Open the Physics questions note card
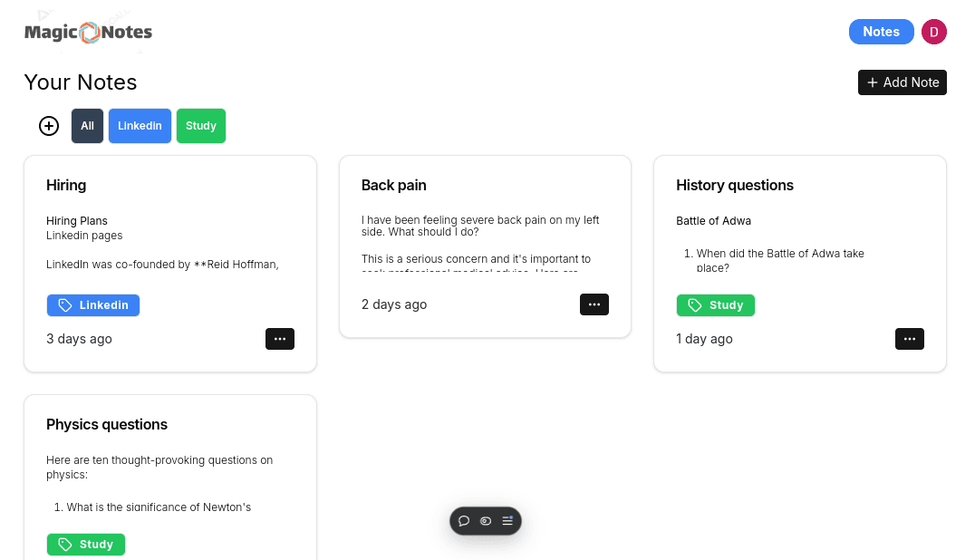 pyautogui.click(x=170, y=471)
